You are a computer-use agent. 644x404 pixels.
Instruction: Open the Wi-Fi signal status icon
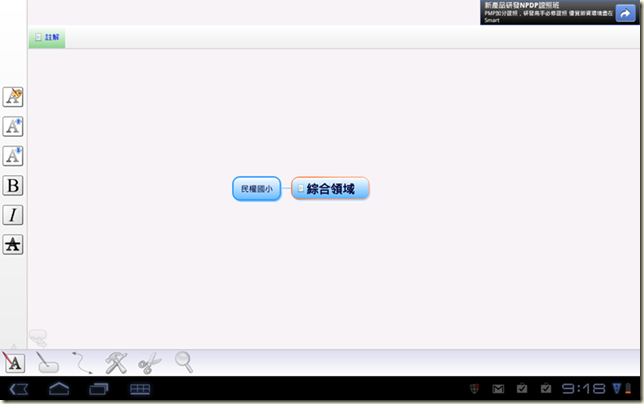pos(616,388)
